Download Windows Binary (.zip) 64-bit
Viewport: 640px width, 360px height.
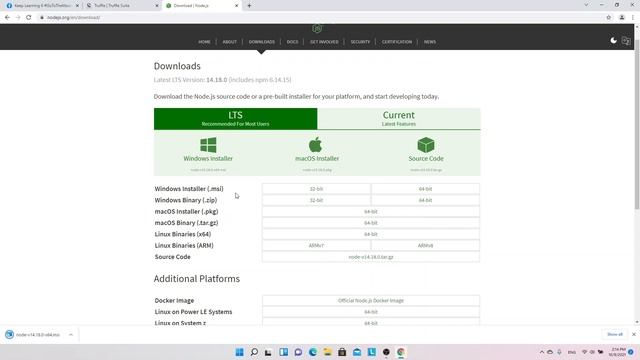click(x=425, y=200)
